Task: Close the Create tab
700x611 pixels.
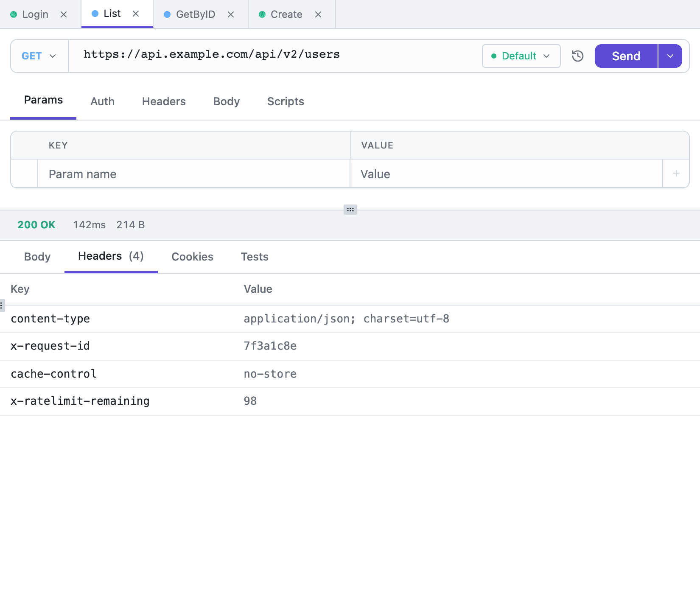Action: pos(318,14)
